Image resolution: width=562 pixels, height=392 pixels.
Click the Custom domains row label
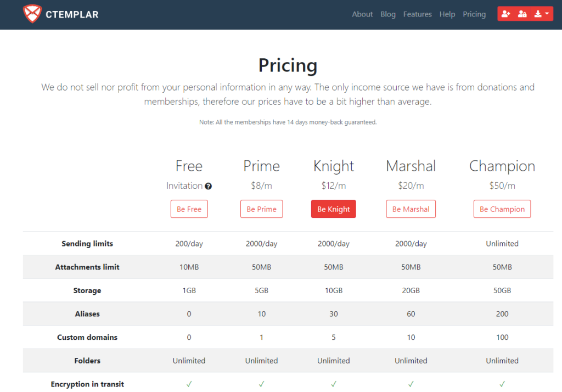(x=87, y=338)
